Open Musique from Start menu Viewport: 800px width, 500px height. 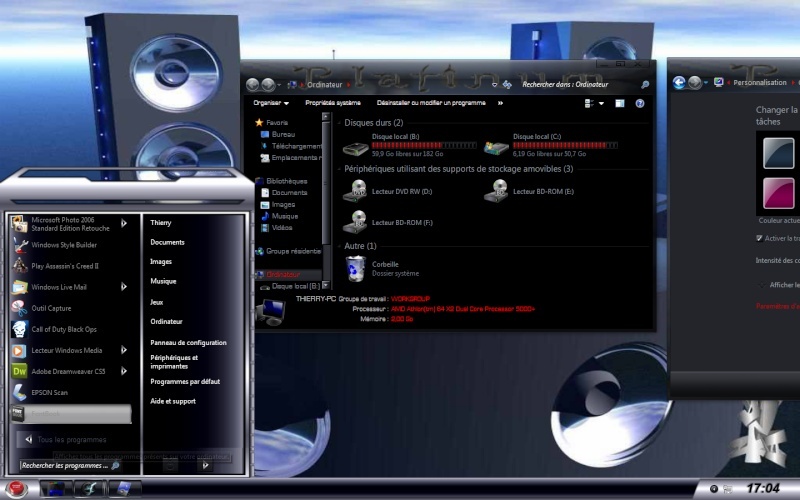tap(163, 281)
